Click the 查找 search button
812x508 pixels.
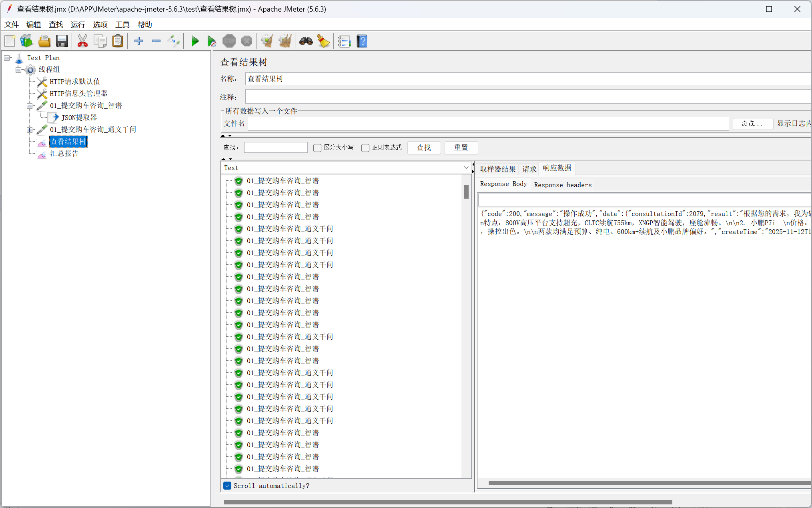(424, 148)
